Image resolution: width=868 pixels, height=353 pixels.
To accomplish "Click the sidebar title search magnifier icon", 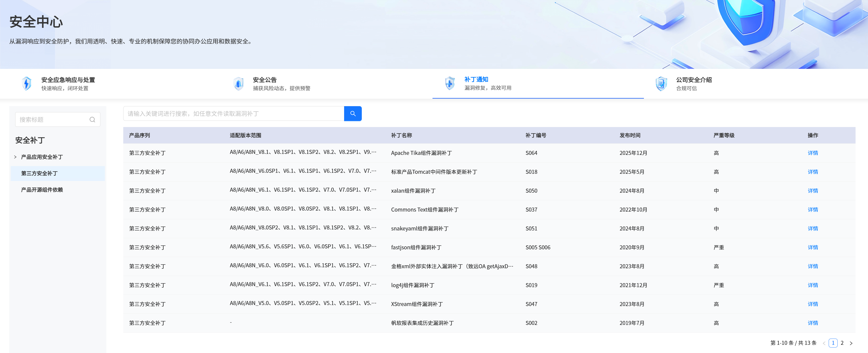I will pos(92,120).
